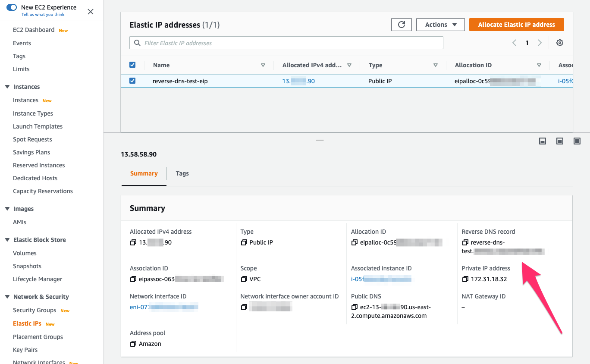Maximize the details split panel

tap(577, 141)
